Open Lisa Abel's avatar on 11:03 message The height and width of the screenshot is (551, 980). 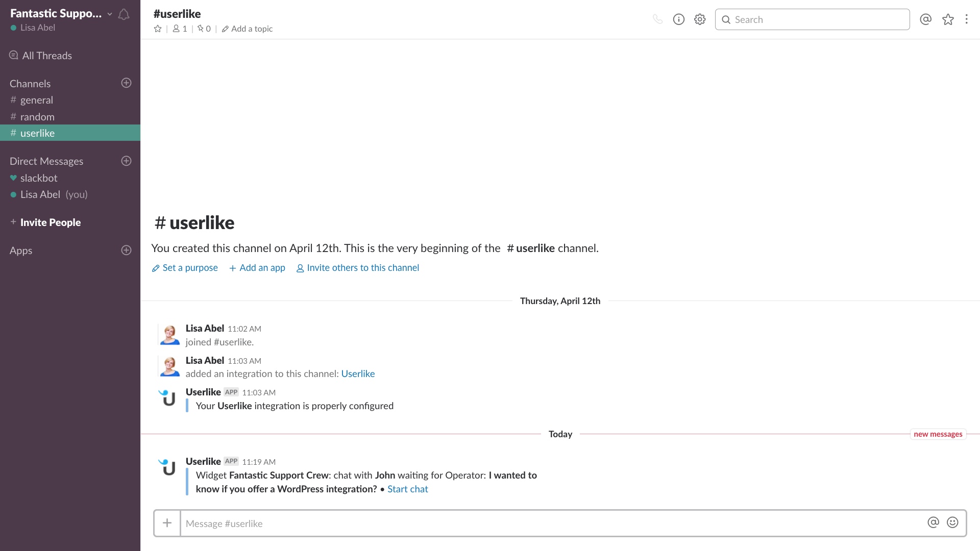(169, 366)
